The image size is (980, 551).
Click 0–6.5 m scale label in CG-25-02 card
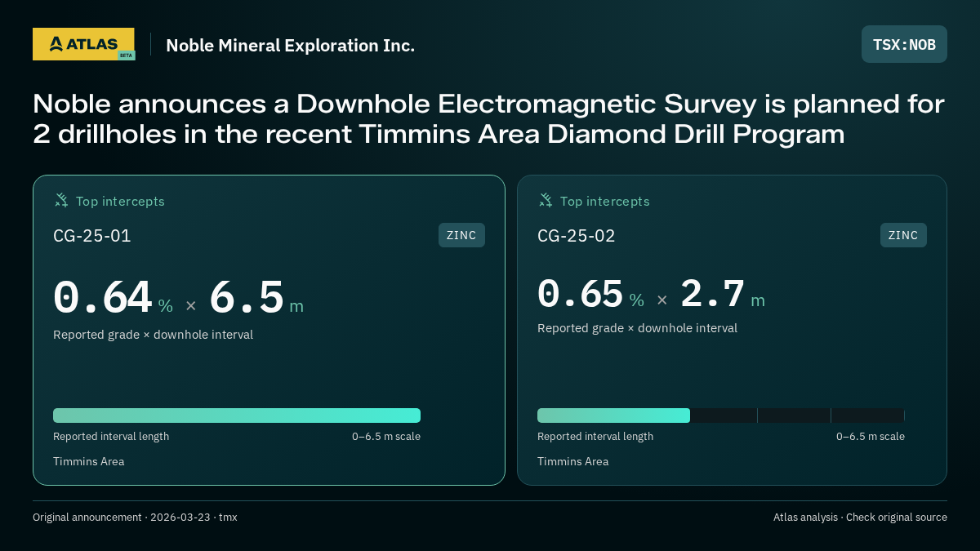pyautogui.click(x=871, y=437)
